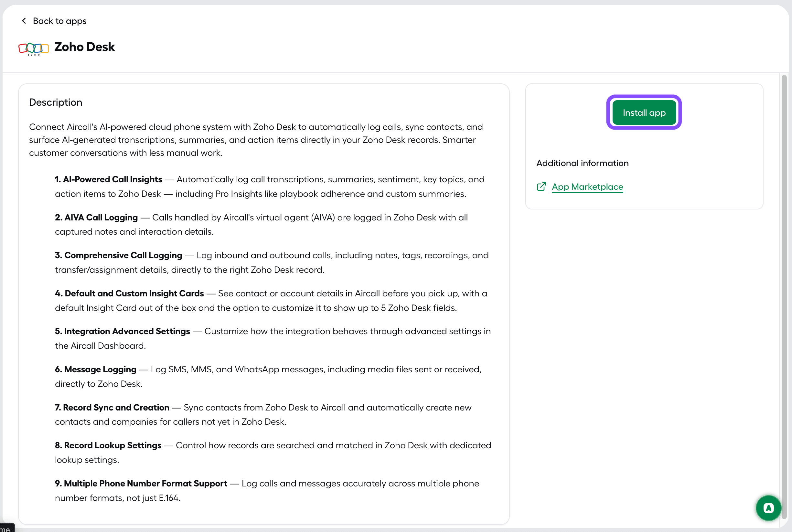Click the back chevron arrow icon

pyautogui.click(x=24, y=21)
